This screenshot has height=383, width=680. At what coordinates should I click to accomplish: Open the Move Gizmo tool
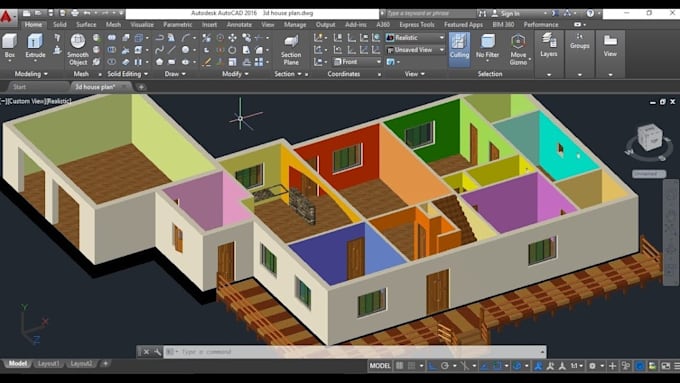(518, 49)
